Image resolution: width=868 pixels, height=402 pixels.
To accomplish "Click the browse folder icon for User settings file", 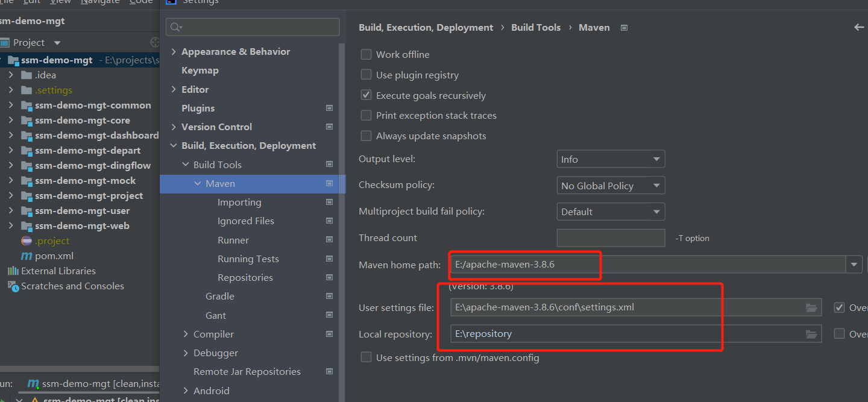I will tap(811, 308).
